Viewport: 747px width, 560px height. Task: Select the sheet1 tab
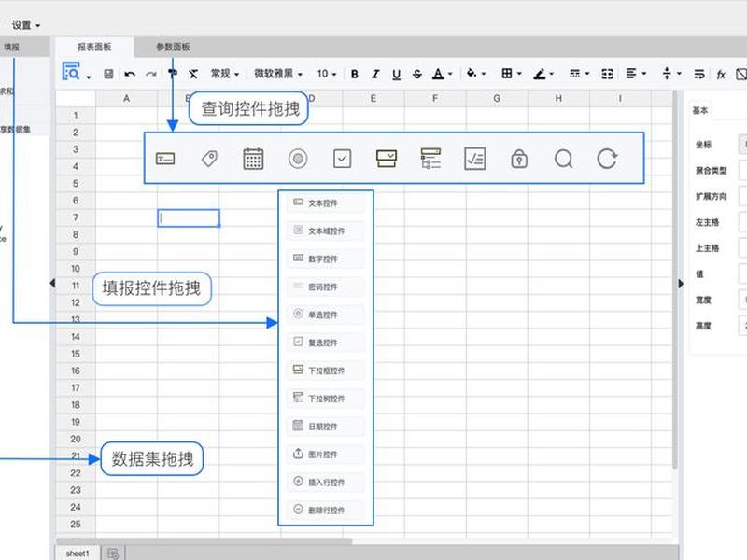pyautogui.click(x=78, y=553)
